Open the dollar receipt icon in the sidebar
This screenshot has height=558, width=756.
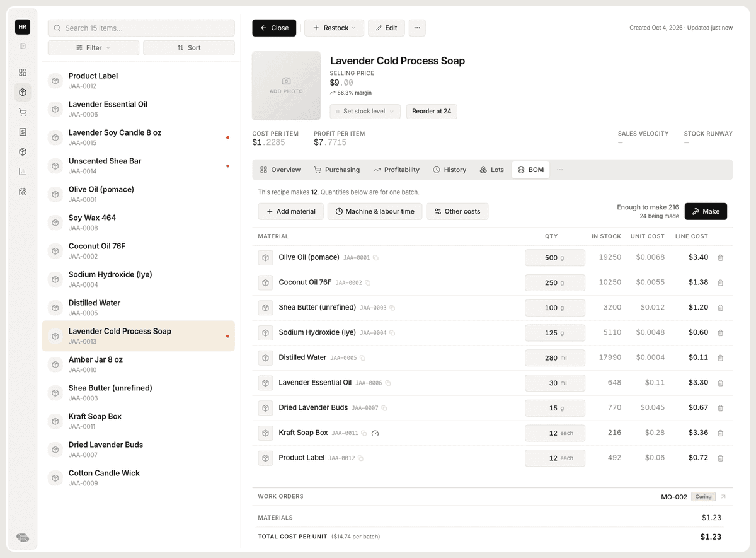tap(23, 132)
